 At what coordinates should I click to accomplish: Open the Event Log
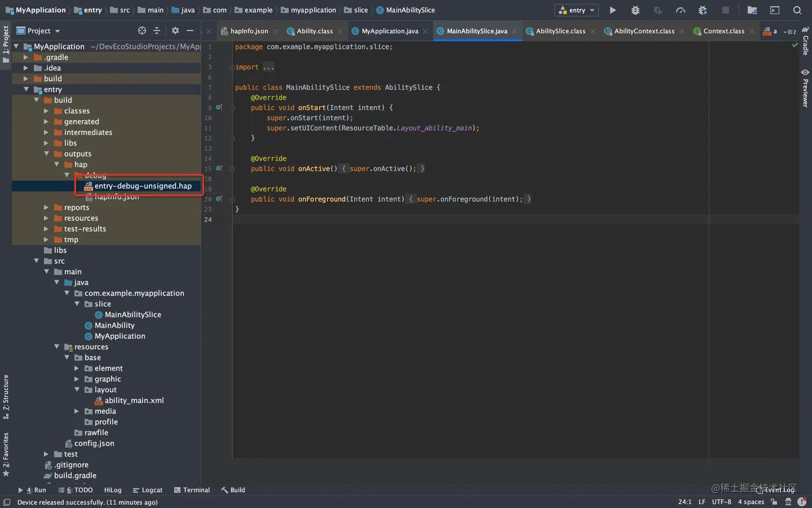click(775, 490)
